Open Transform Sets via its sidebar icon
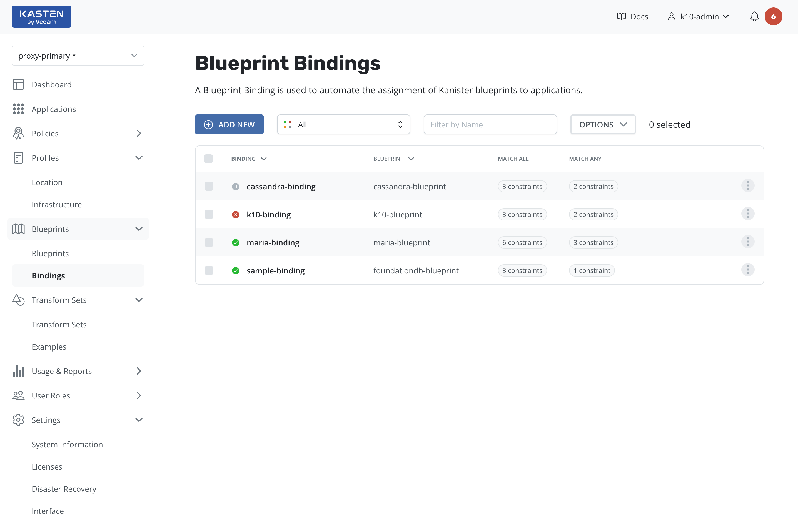The image size is (798, 532). (18, 300)
